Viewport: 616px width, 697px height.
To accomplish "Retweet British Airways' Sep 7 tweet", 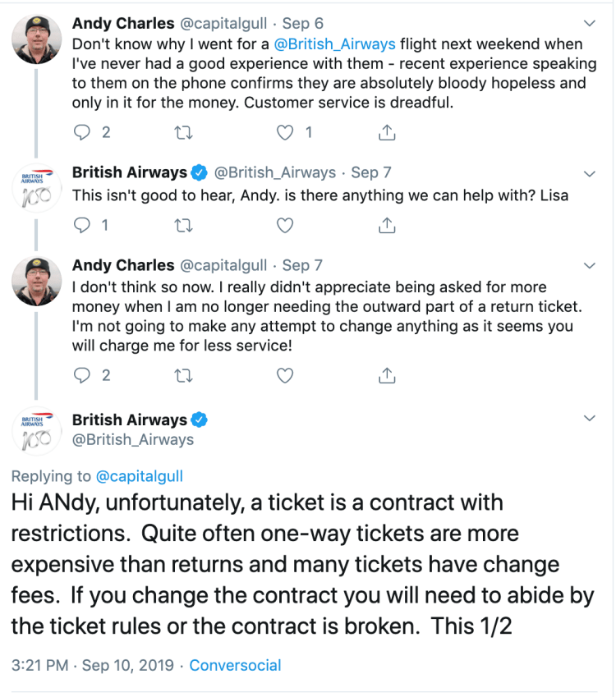I will 184,225.
